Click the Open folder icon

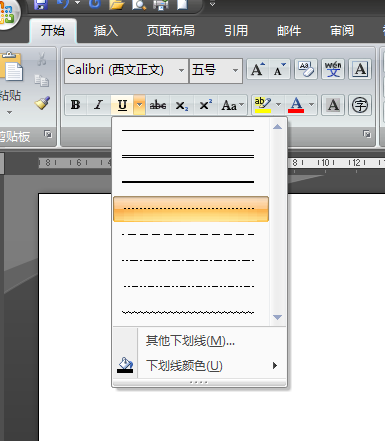pos(116,4)
